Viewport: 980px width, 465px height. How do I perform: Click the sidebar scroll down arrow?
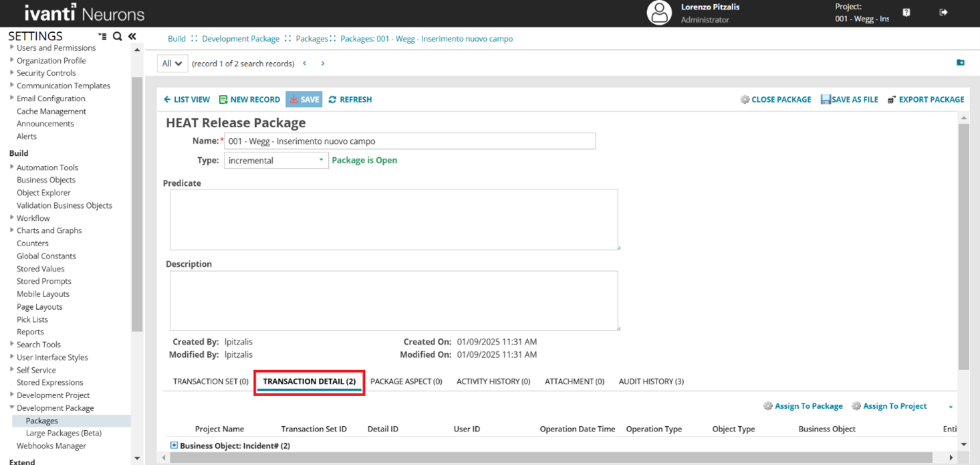tap(137, 459)
